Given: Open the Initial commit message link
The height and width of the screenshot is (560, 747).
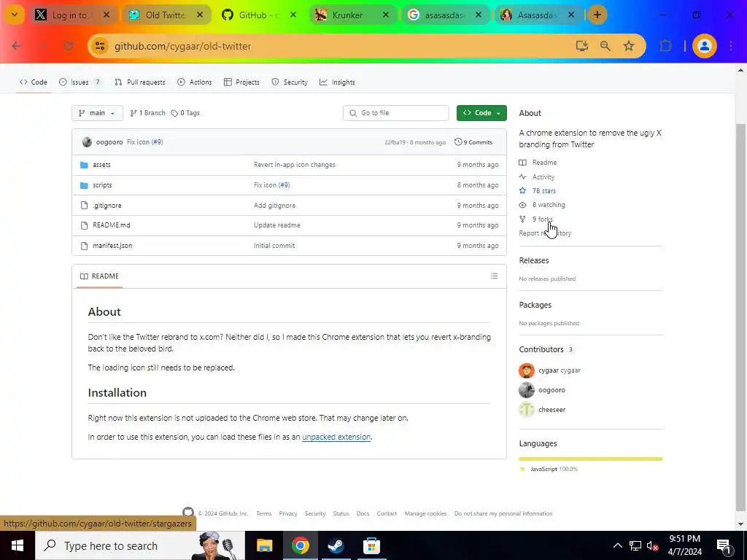Looking at the screenshot, I should coord(274,246).
